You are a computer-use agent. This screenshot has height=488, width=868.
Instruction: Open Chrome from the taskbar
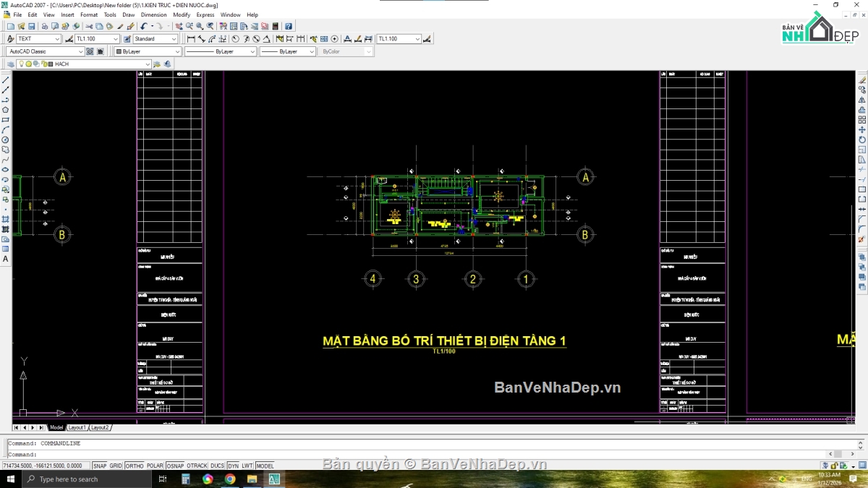point(230,479)
